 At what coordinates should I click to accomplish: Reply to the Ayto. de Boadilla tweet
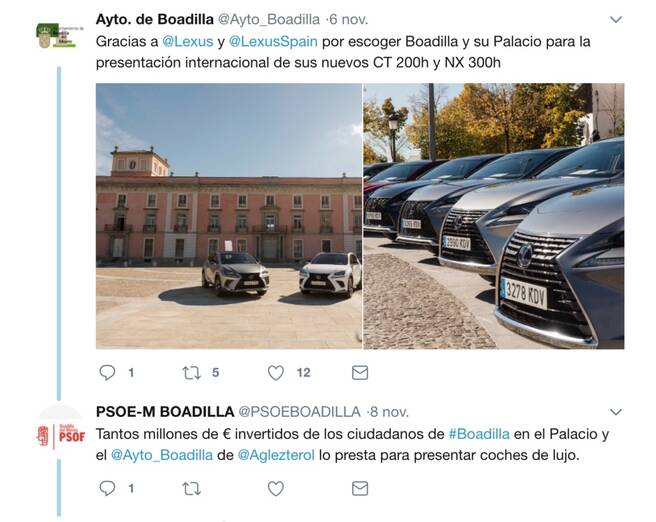(107, 372)
